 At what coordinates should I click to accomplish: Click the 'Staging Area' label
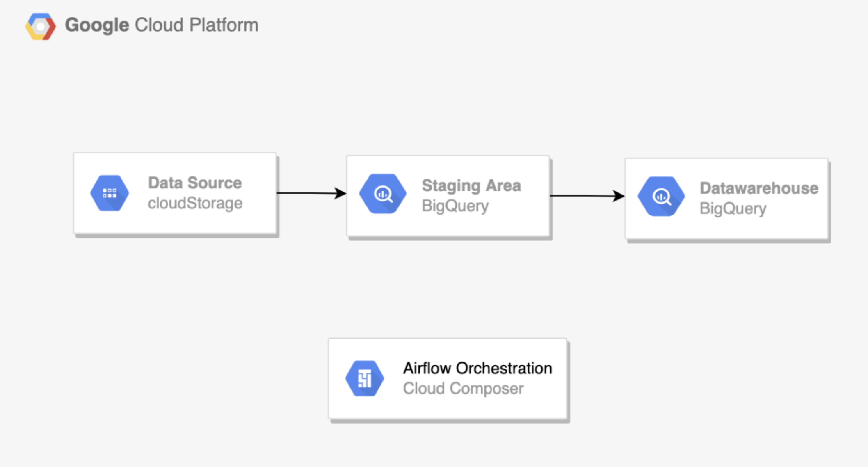point(471,186)
